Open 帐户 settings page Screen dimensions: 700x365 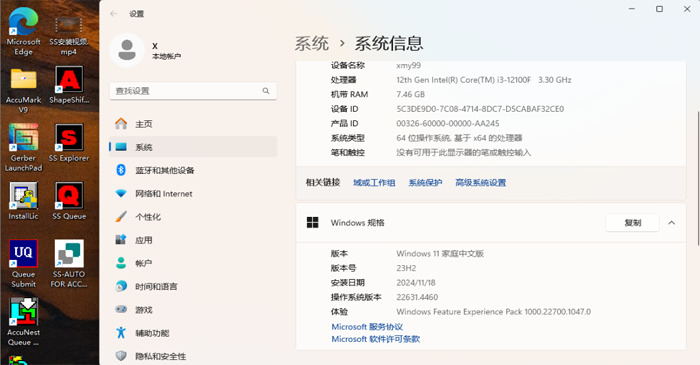tap(193, 263)
